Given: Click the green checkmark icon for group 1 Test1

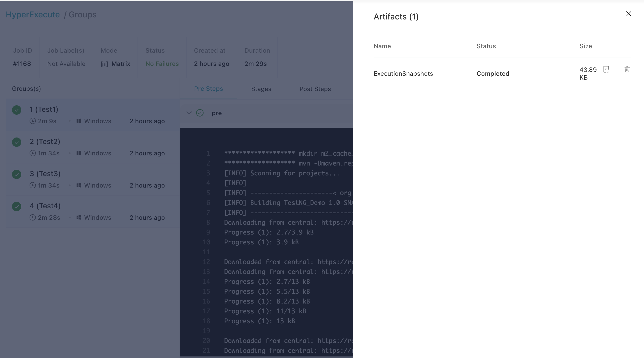Looking at the screenshot, I should 16,110.
